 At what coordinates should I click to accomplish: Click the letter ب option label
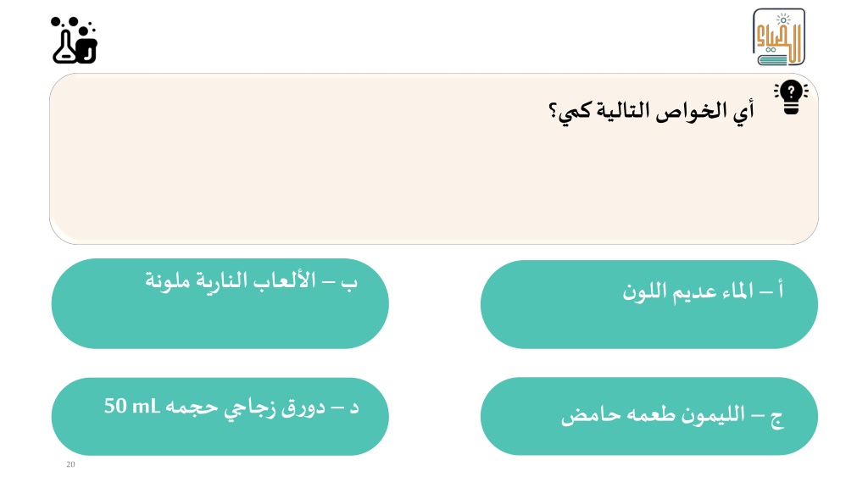pyautogui.click(x=348, y=283)
